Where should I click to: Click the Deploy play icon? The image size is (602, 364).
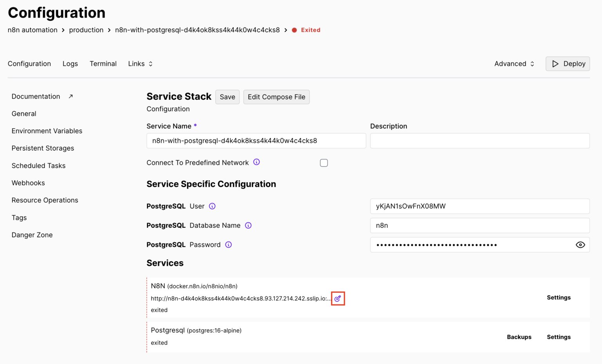(x=556, y=63)
